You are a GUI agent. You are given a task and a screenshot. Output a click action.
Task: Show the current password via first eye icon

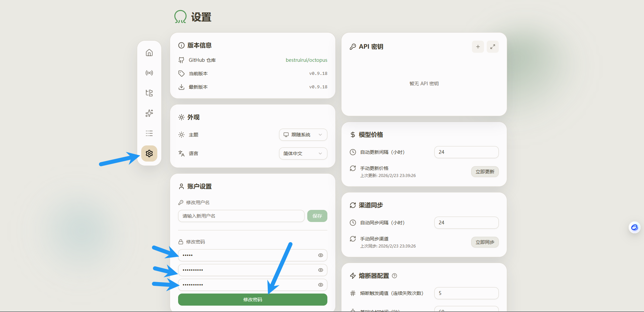point(320,255)
